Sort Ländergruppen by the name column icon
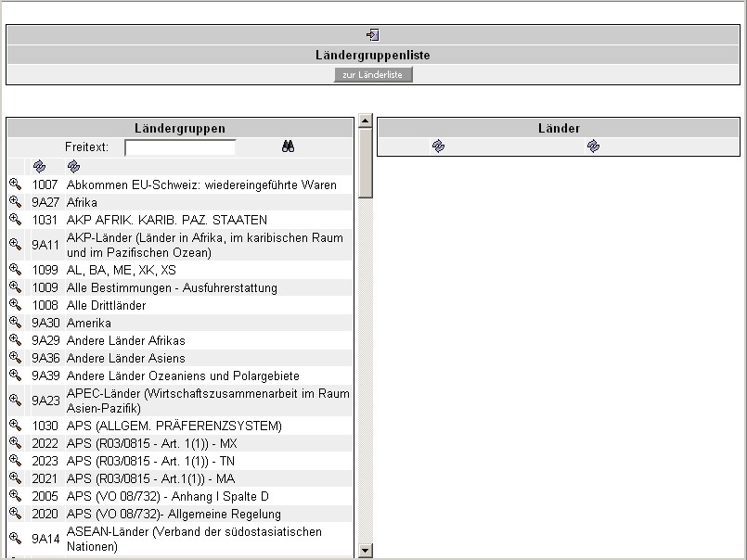This screenshot has height=560, width=747. 73,166
